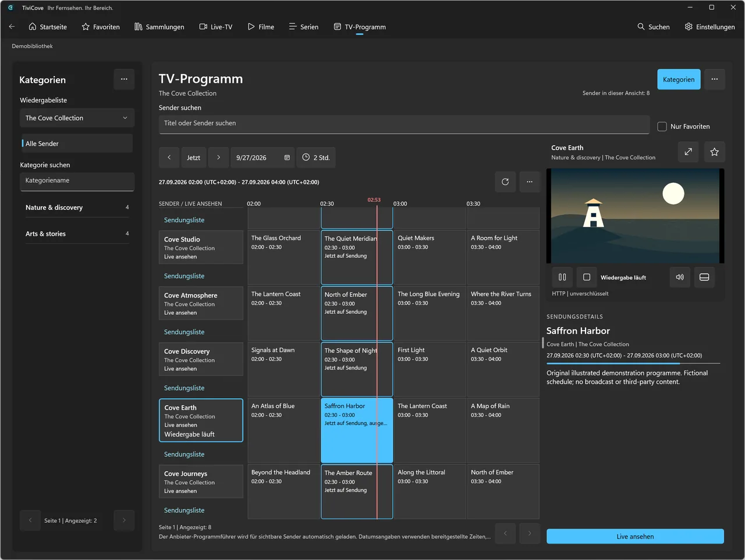Pause playback in the Cove Earth player
The width and height of the screenshot is (745, 560).
[562, 277]
